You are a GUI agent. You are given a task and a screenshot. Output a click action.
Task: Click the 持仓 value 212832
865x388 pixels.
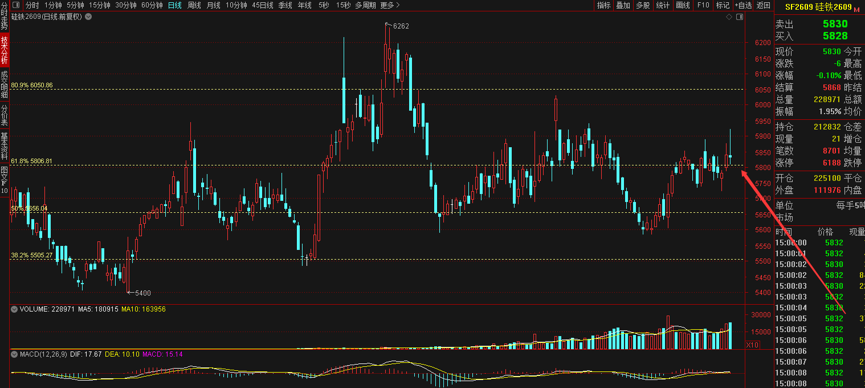point(827,127)
